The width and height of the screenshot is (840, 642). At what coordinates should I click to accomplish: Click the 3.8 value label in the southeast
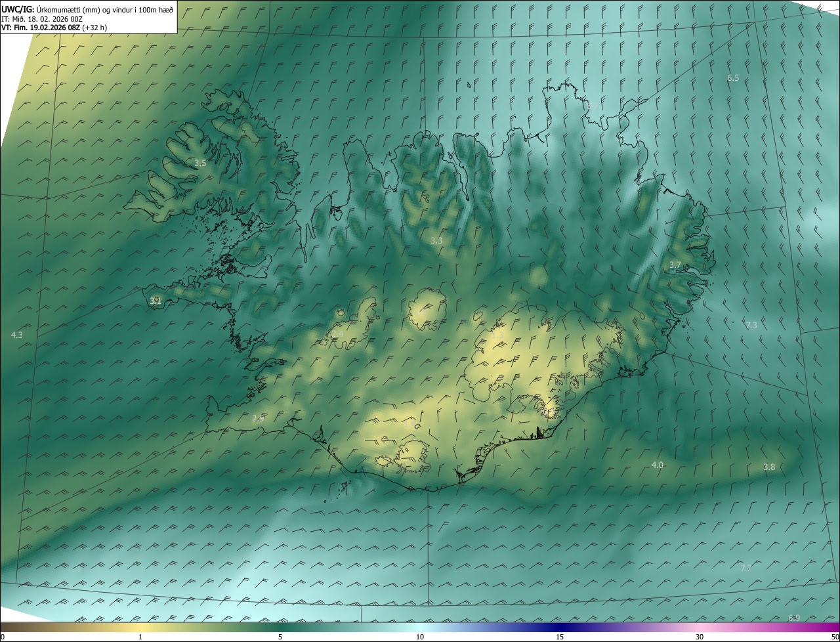(769, 467)
